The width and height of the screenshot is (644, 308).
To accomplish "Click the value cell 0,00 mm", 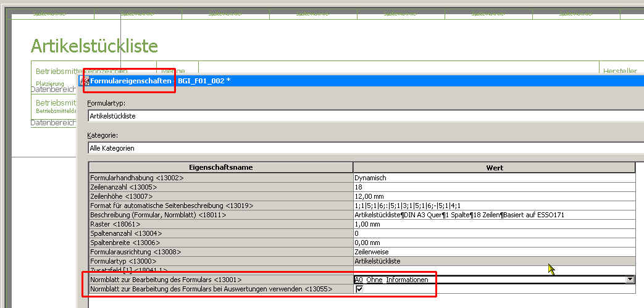I will [495, 243].
